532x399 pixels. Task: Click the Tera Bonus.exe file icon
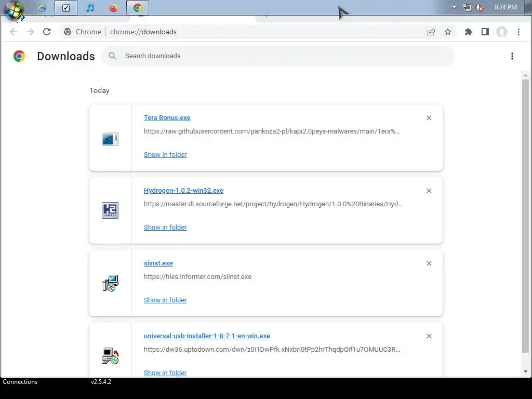click(x=110, y=139)
